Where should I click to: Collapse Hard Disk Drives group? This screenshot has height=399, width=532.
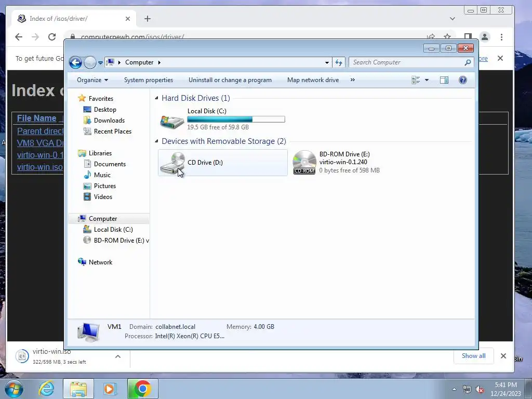click(x=156, y=98)
